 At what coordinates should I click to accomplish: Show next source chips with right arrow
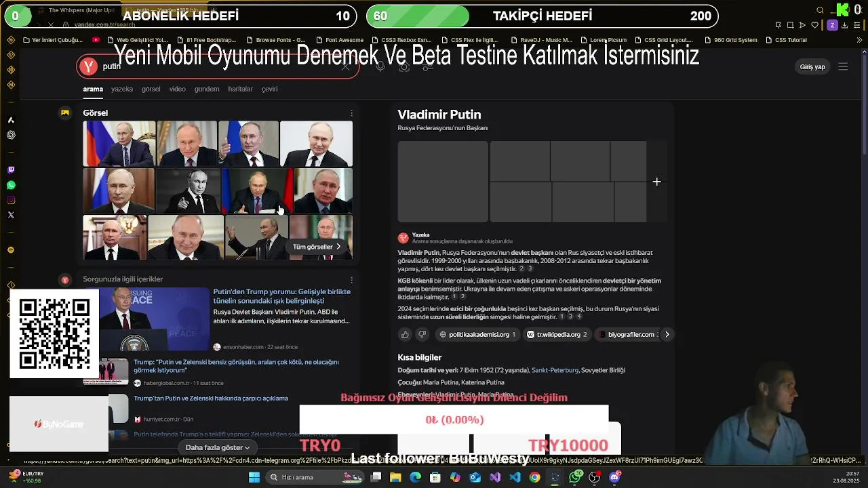click(x=667, y=334)
